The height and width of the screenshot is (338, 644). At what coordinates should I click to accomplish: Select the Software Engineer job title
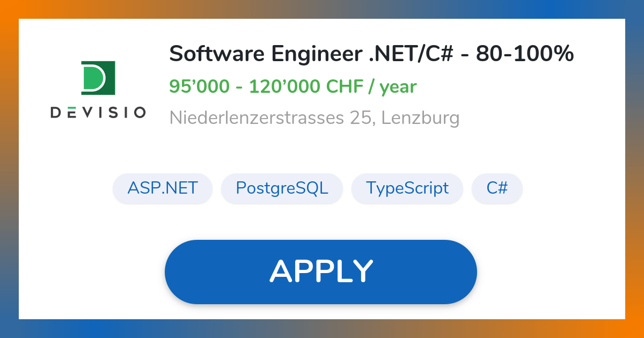(x=371, y=53)
